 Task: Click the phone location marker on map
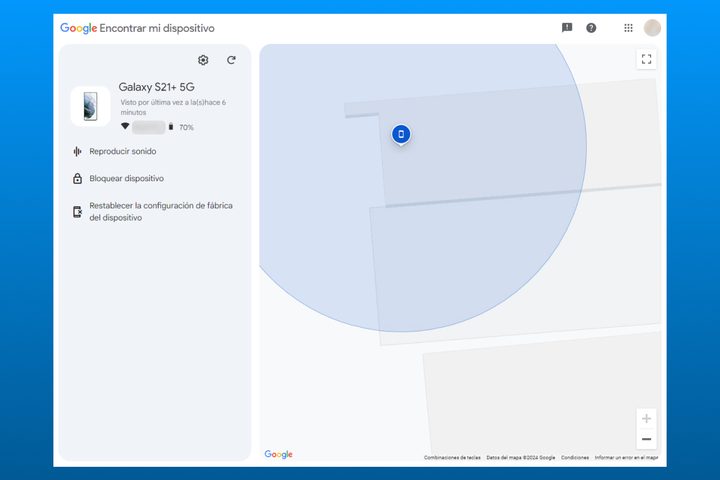pos(401,135)
